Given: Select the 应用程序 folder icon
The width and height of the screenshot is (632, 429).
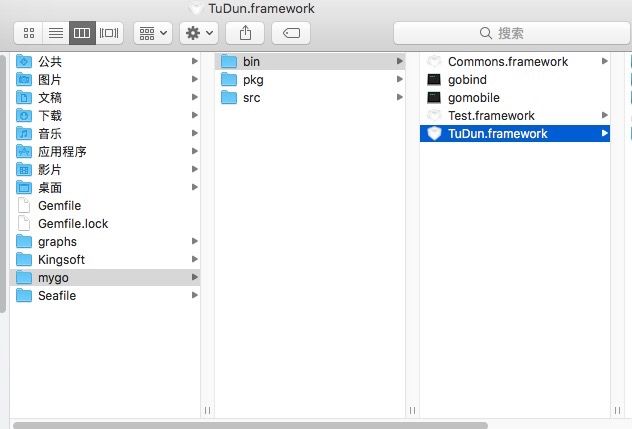Looking at the screenshot, I should pos(24,151).
